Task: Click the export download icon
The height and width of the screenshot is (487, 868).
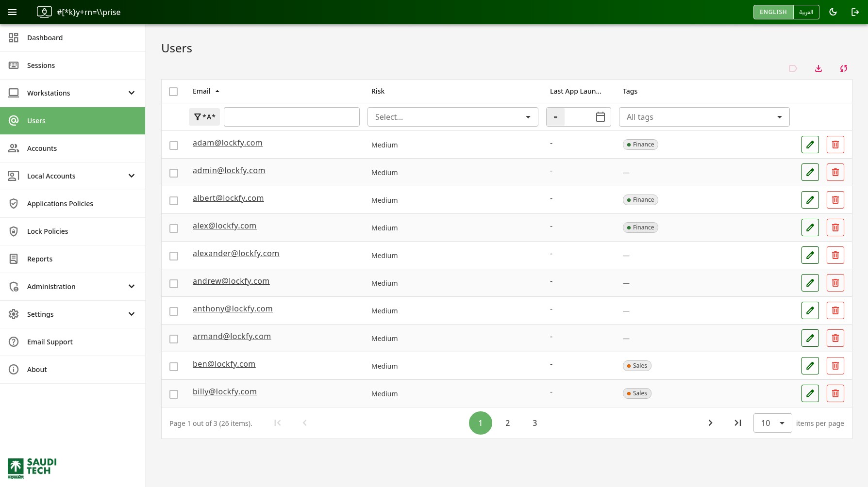Action: [x=818, y=68]
